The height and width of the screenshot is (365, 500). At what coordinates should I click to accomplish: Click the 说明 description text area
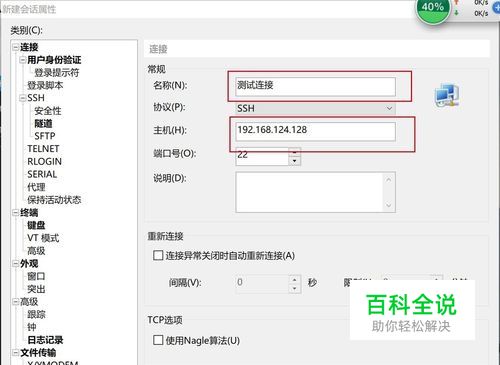(315, 192)
